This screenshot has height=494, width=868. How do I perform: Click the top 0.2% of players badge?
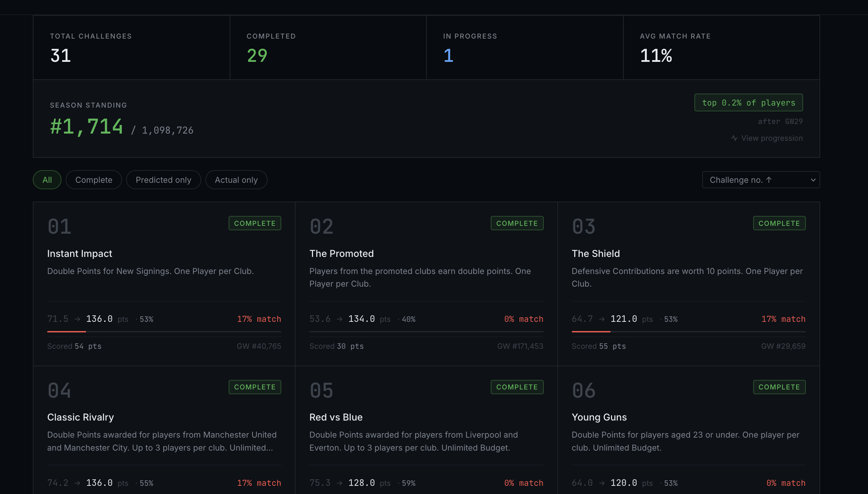point(748,102)
